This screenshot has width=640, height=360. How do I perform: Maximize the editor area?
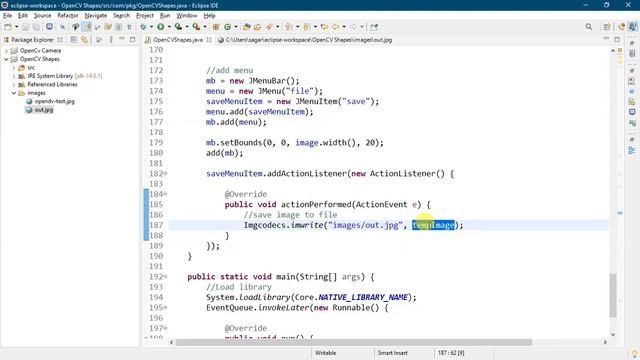(617, 39)
